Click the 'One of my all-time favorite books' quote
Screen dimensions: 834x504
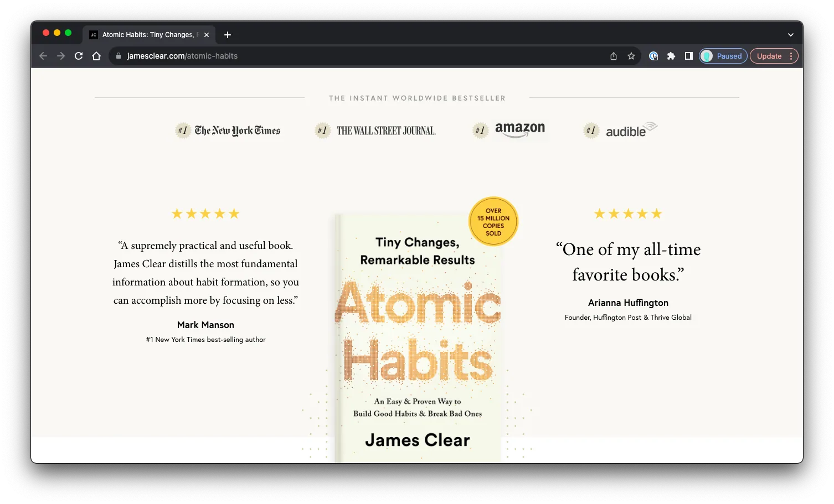tap(628, 262)
